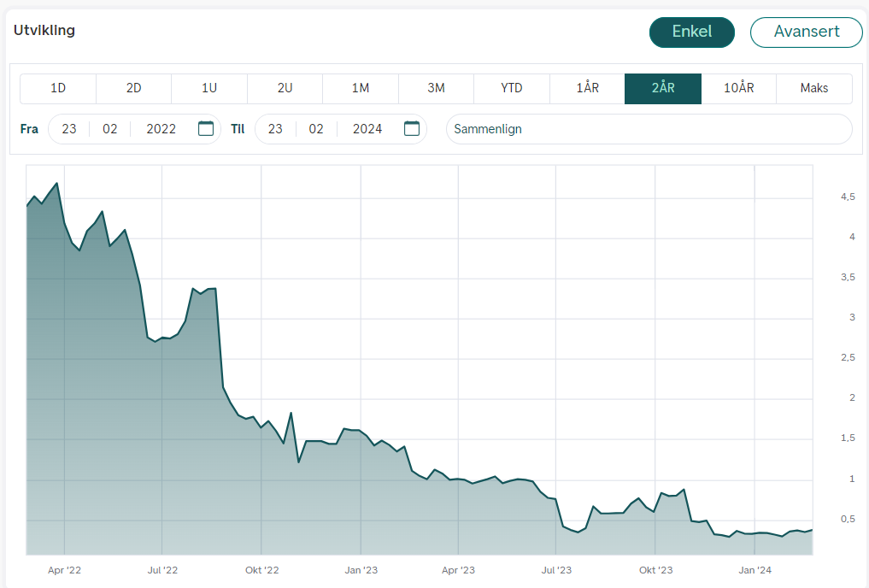Edit the Til year field 2024
Viewport: 869px width, 588px height.
pyautogui.click(x=367, y=129)
